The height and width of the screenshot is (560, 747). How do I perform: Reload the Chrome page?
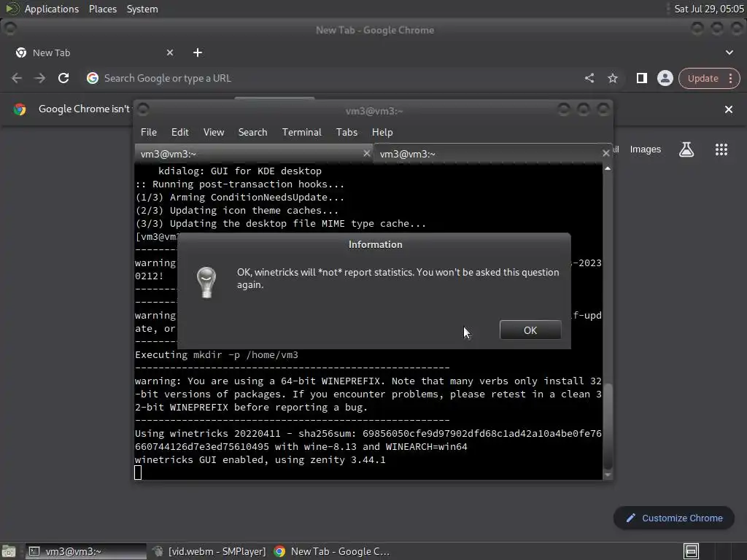coord(63,78)
